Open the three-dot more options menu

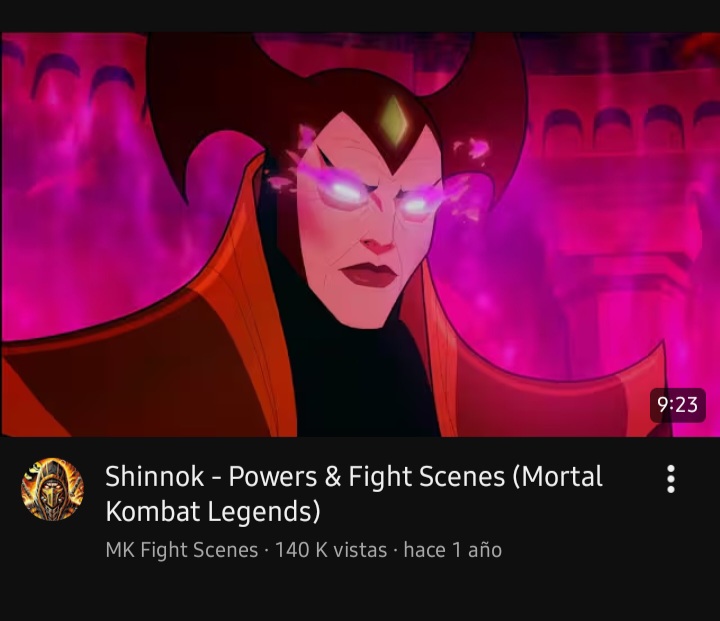(x=670, y=479)
